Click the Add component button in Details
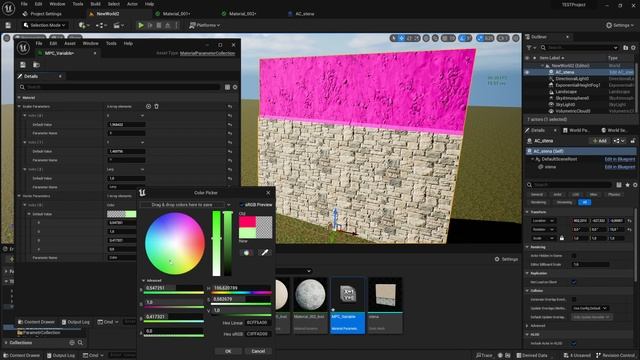Viewport: 640px width, 360px height. click(599, 141)
